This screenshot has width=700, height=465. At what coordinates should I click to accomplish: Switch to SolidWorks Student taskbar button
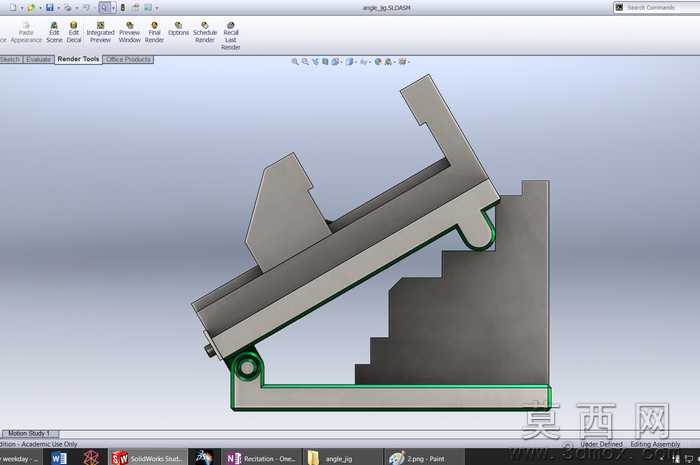[146, 458]
